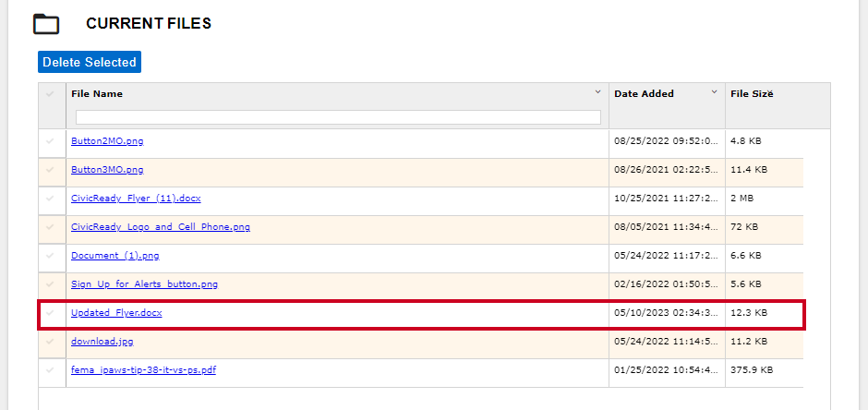Open the Updated_Flyer.docx file link
Image resolution: width=868 pixels, height=410 pixels.
pyautogui.click(x=116, y=313)
